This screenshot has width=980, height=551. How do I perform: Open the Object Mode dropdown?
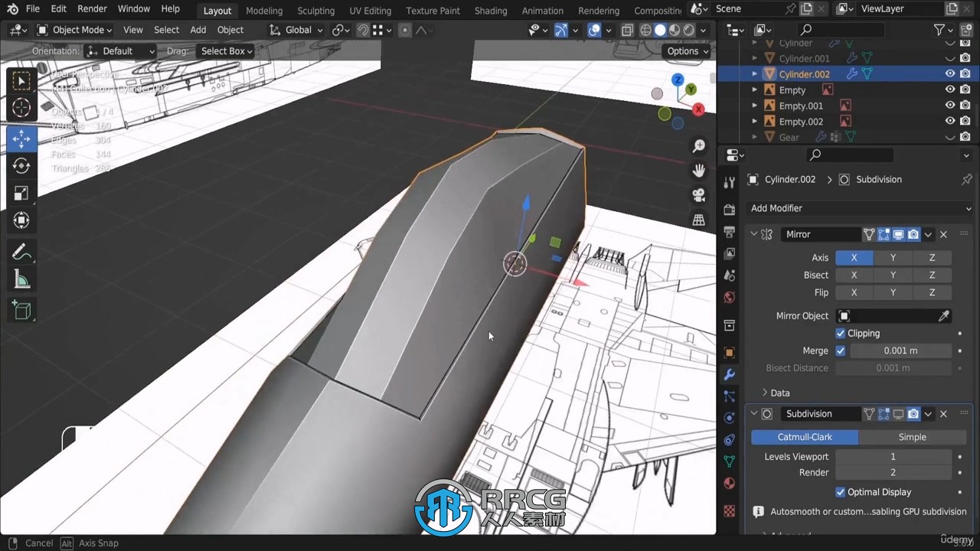pos(74,30)
